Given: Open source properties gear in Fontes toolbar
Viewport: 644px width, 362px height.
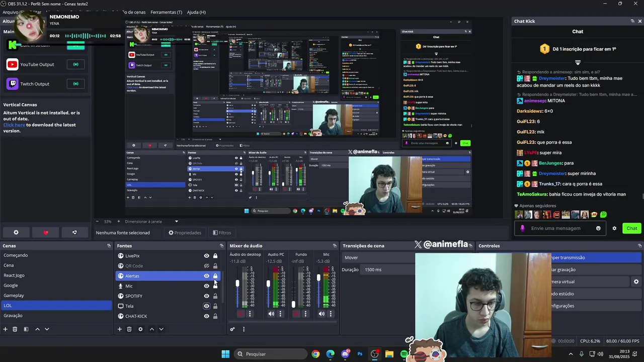Looking at the screenshot, I should [x=140, y=329].
